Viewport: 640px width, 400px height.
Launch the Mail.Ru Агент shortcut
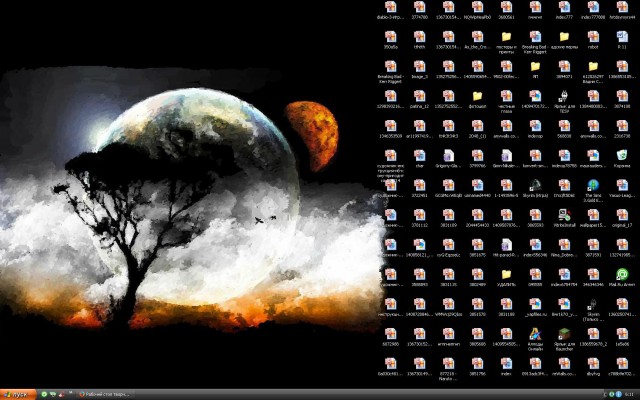click(622, 274)
